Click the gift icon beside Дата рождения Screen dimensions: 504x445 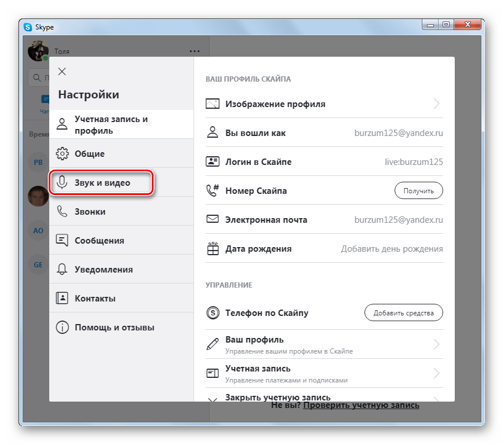pos(213,249)
